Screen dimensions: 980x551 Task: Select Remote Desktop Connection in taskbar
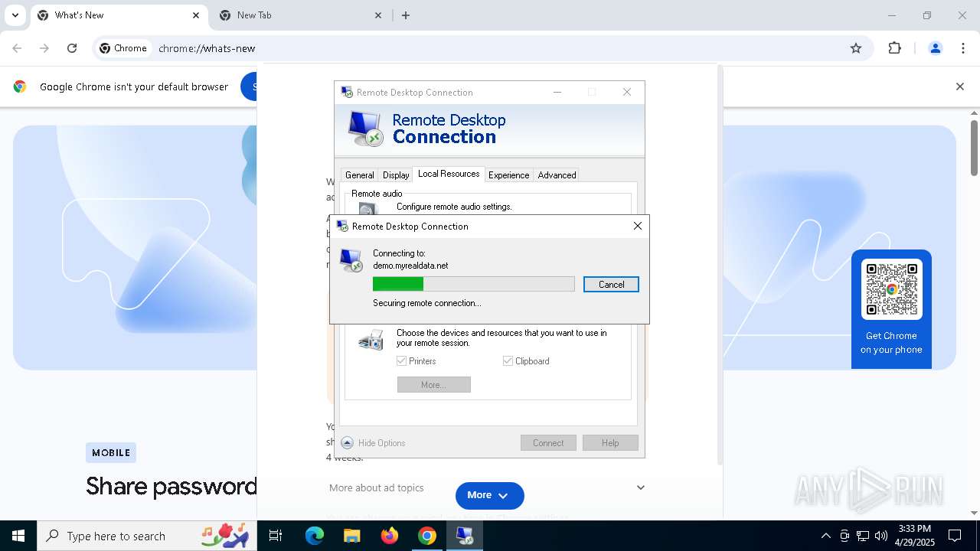click(465, 536)
